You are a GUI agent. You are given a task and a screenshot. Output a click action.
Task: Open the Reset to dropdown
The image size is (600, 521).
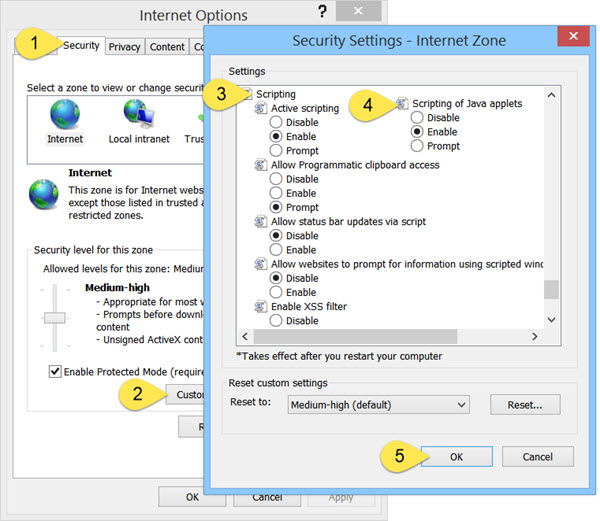tap(378, 405)
